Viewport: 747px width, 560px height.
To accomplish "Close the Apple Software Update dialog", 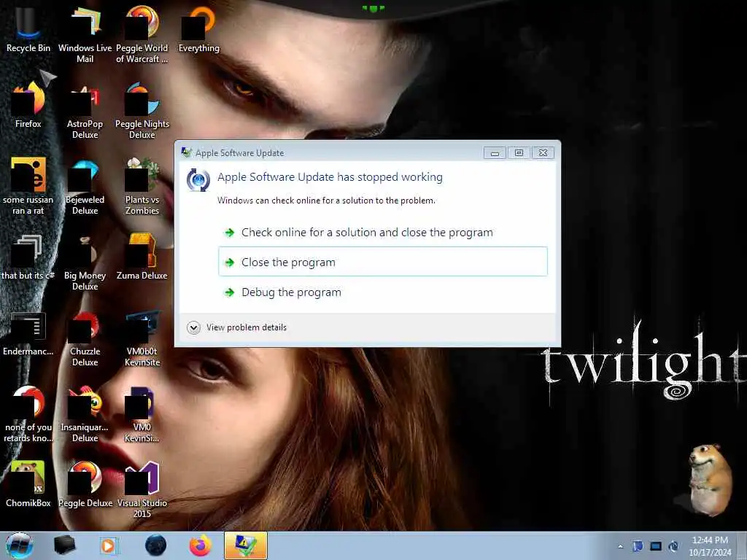I will 543,152.
